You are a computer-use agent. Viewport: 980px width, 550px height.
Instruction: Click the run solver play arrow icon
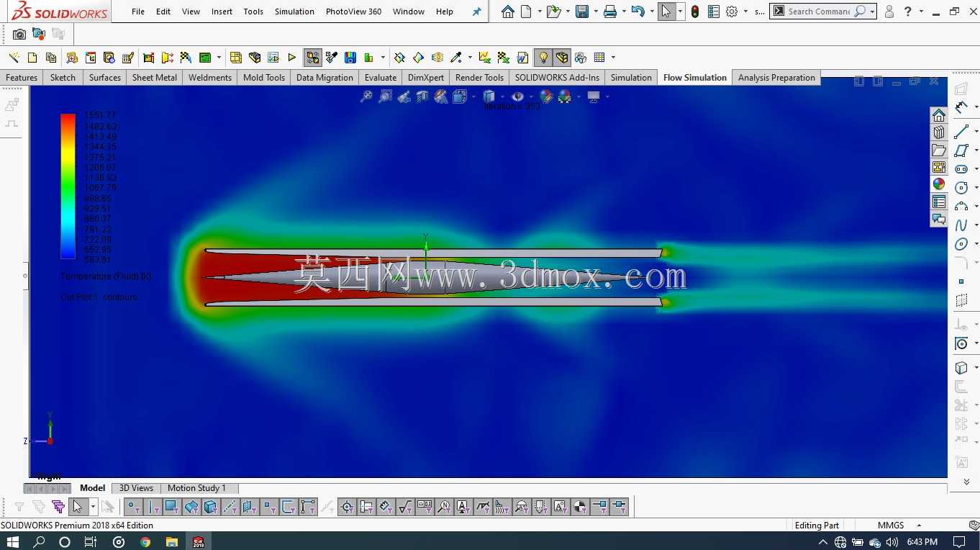pos(292,58)
